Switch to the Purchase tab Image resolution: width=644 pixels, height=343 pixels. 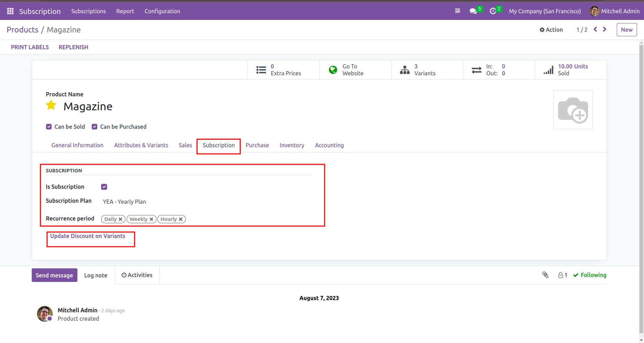[257, 145]
